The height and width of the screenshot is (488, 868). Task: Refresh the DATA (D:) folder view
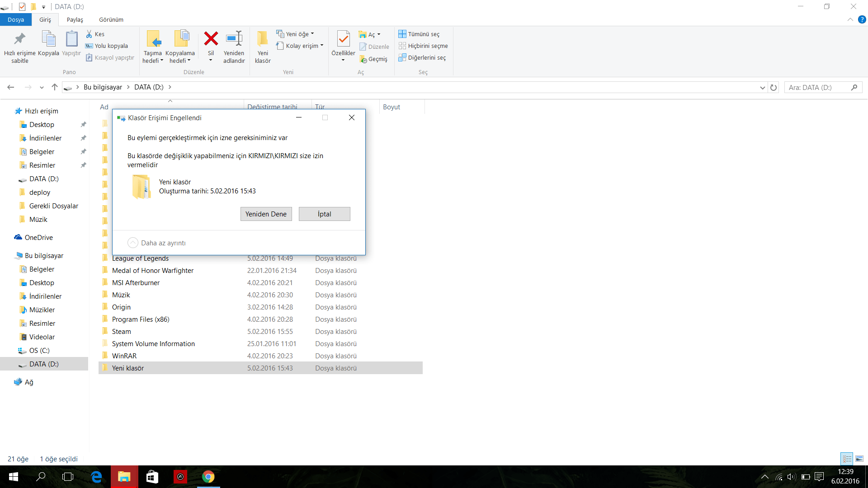point(774,87)
